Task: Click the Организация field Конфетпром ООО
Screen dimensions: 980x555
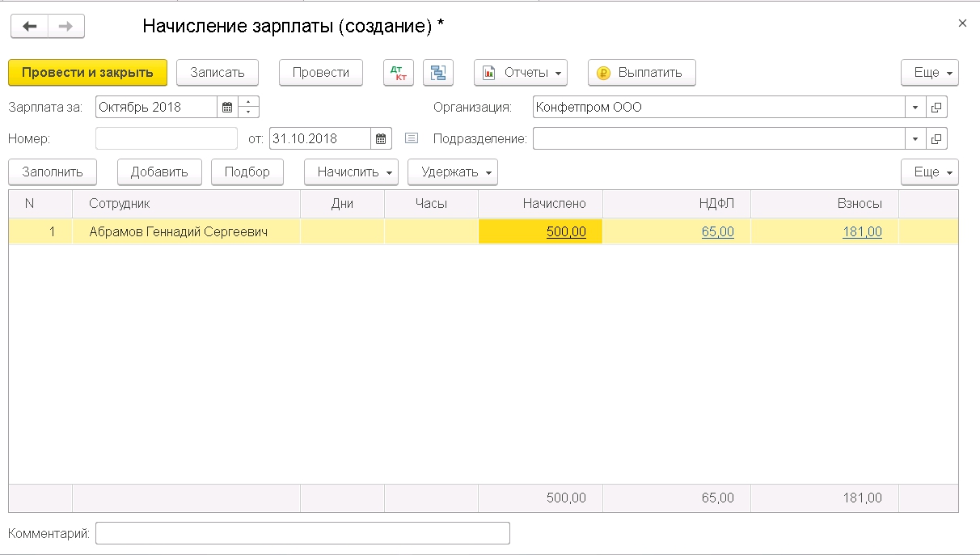Action: [x=719, y=107]
